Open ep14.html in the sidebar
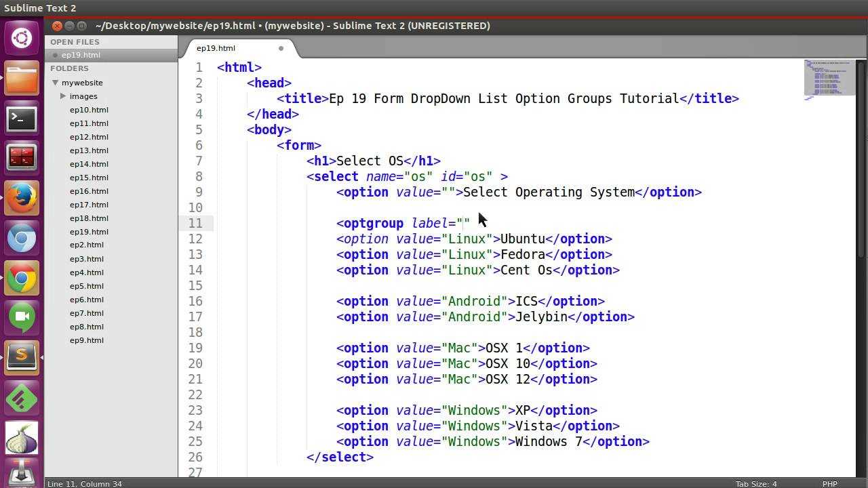The image size is (868, 488). click(89, 164)
